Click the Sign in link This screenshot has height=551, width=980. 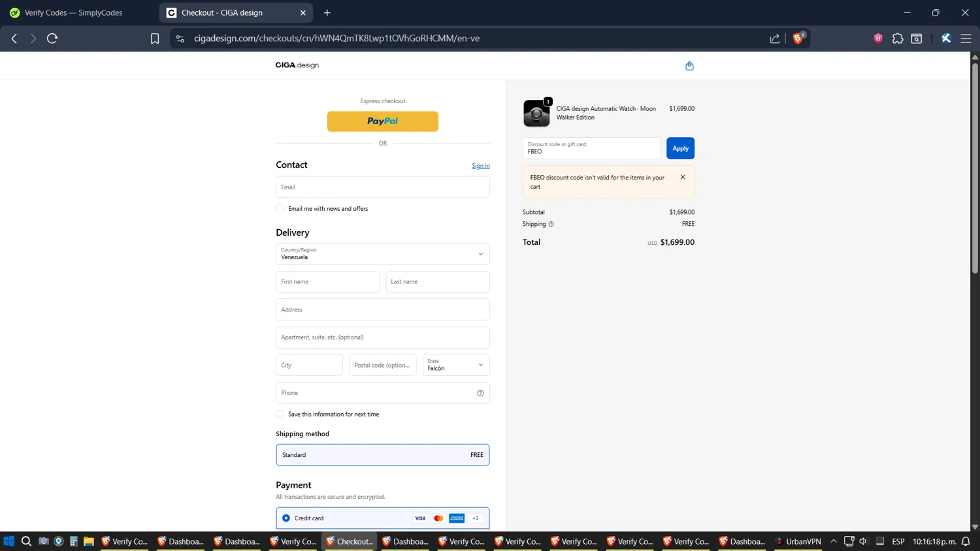481,166
